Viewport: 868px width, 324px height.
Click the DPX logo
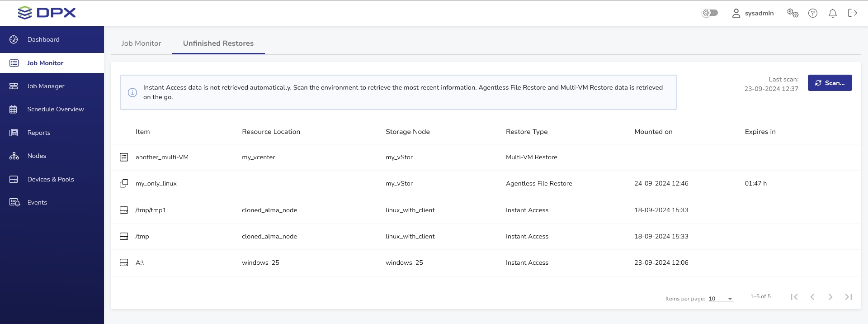(47, 13)
